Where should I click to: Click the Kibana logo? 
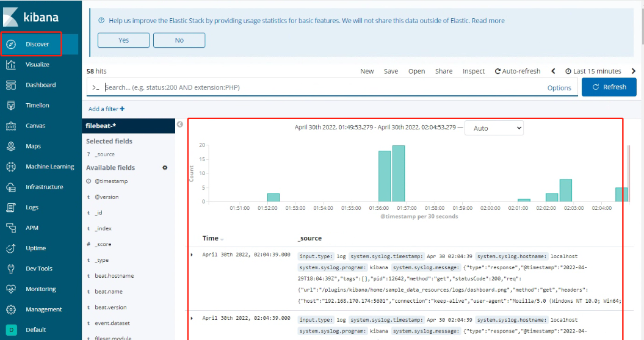pos(31,17)
